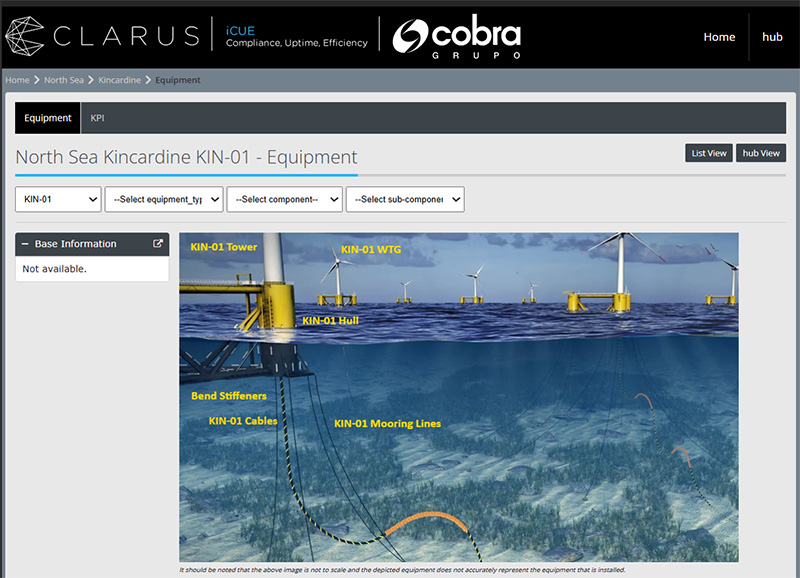Open hub in the top navigation
Image resolution: width=800 pixels, height=578 pixels.
pyautogui.click(x=772, y=37)
